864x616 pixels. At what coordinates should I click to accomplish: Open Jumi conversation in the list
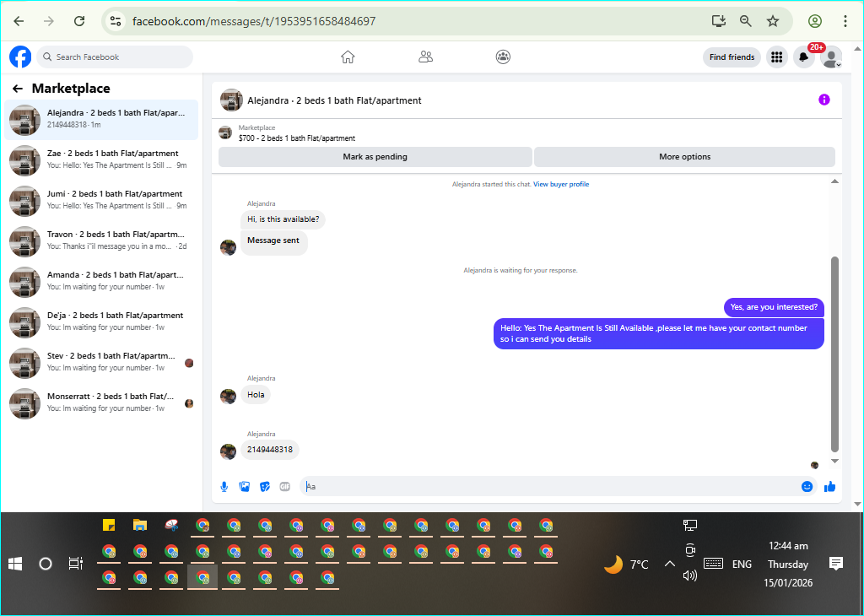tap(101, 201)
